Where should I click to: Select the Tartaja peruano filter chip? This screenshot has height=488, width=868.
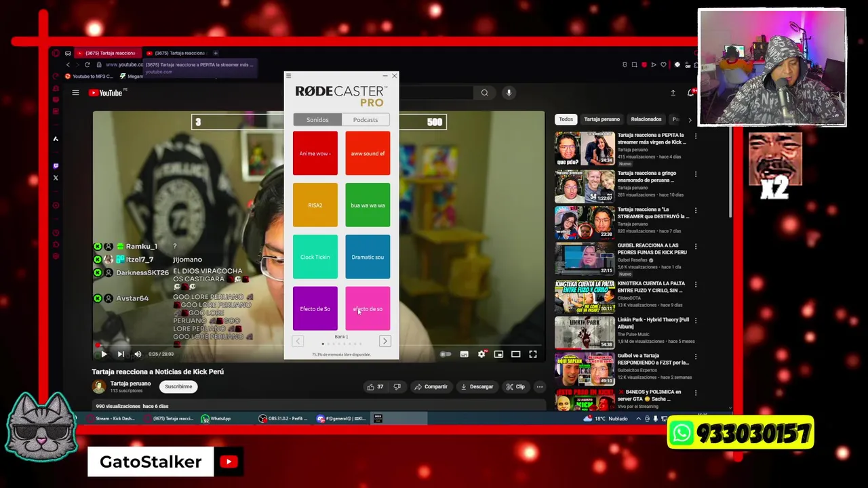[601, 119]
